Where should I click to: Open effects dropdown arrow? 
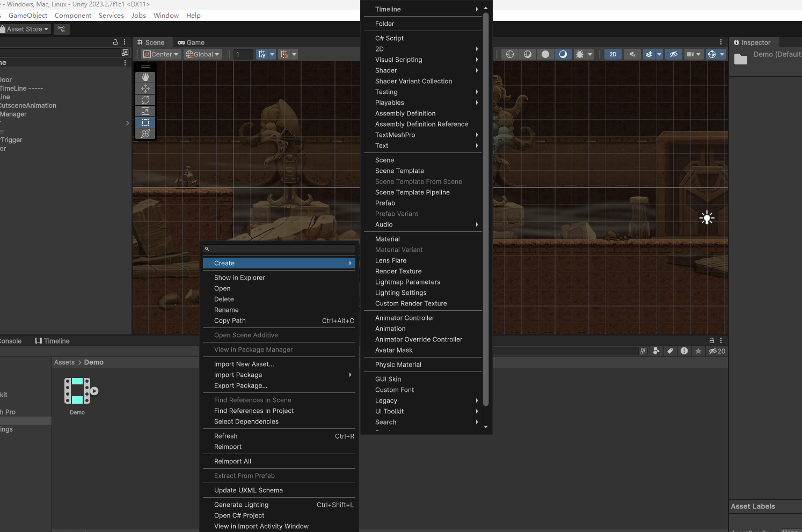click(659, 54)
